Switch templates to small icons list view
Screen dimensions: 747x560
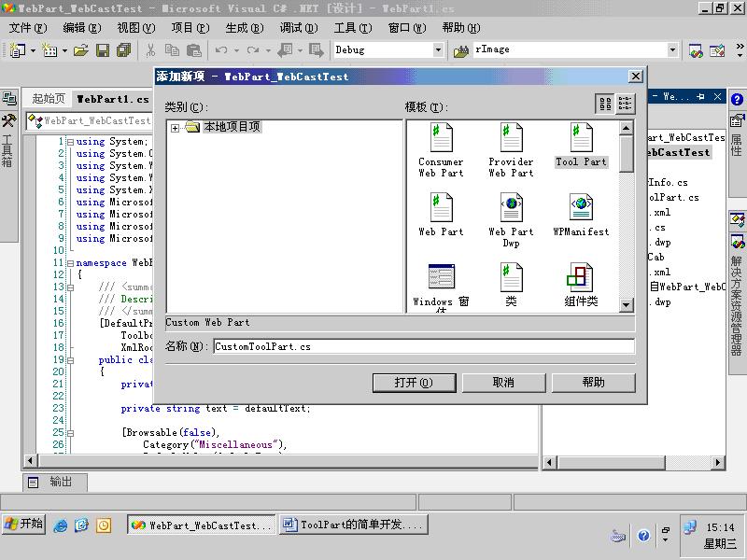coord(625,104)
